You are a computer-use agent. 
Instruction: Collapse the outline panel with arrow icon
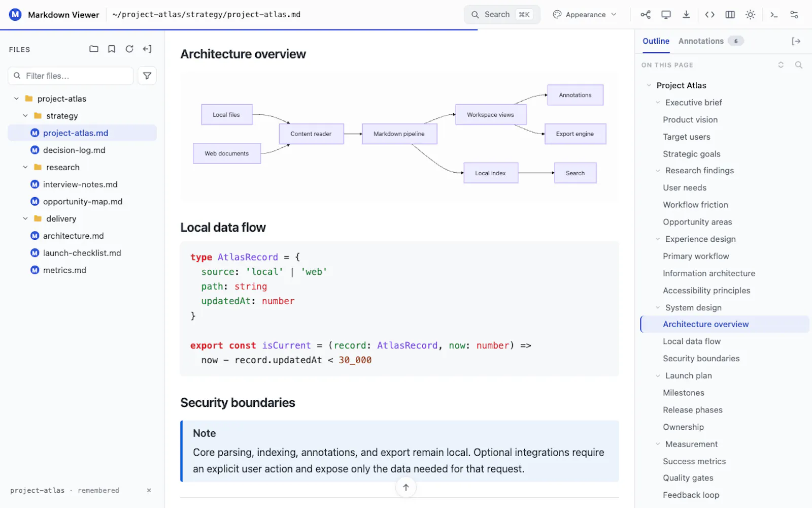point(796,41)
